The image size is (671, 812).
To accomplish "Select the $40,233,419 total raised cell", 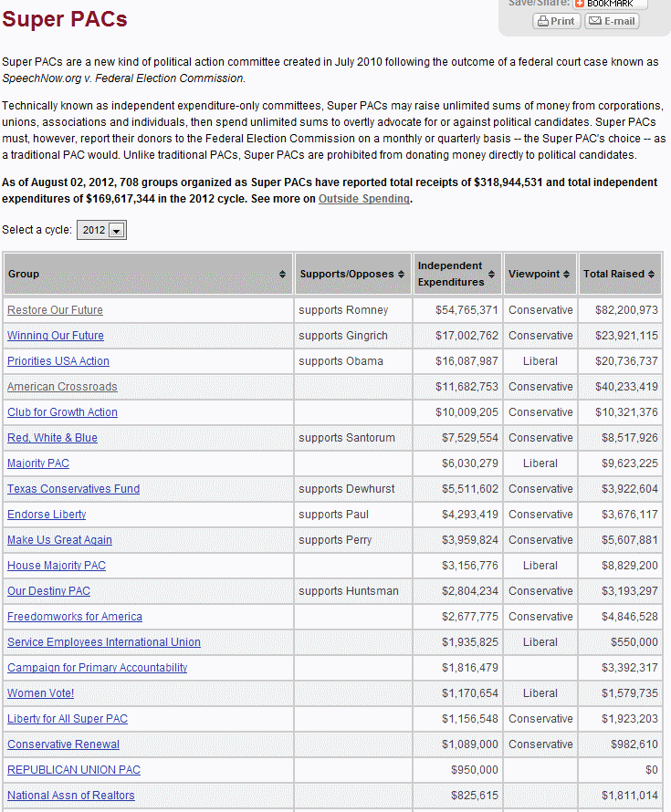I will pyautogui.click(x=621, y=387).
